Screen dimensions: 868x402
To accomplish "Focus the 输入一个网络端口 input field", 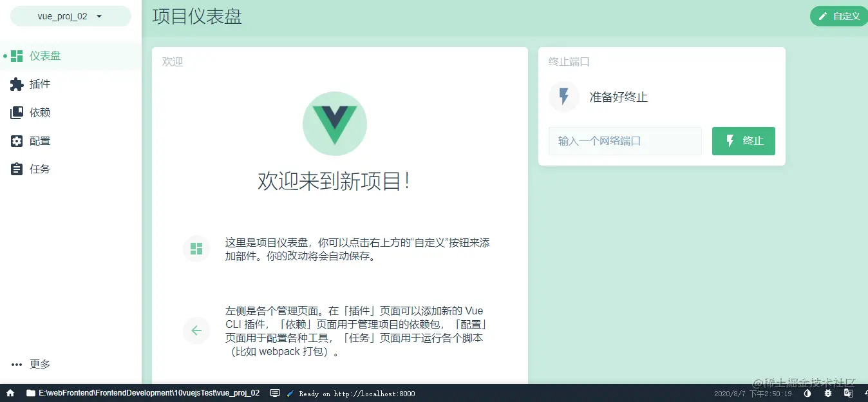I will [x=625, y=141].
